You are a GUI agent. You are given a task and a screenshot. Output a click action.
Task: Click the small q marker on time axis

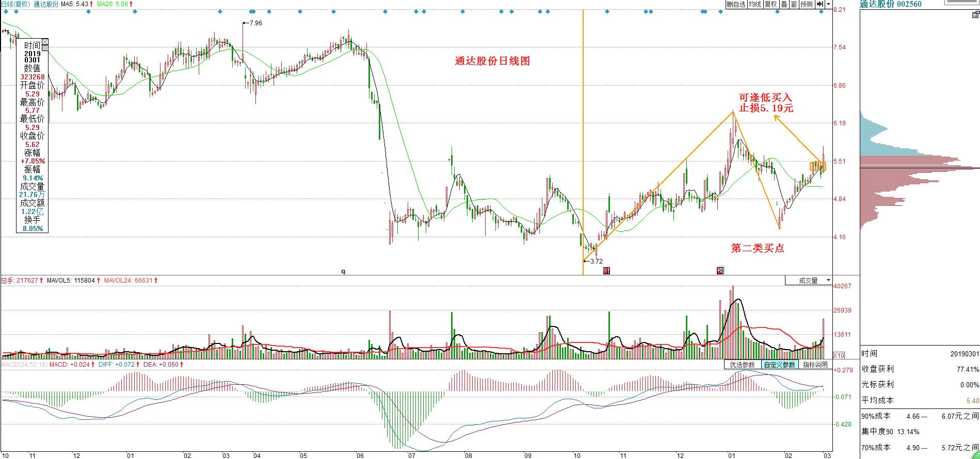tap(343, 271)
